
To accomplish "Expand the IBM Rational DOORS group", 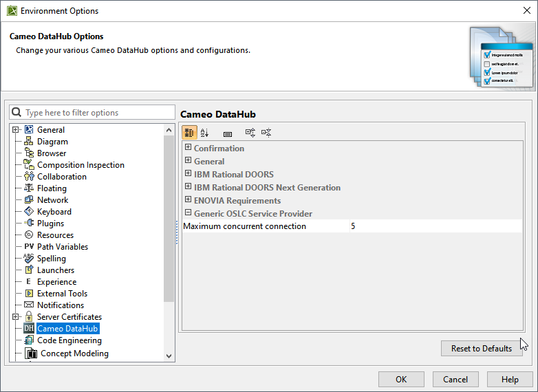I will pyautogui.click(x=188, y=174).
